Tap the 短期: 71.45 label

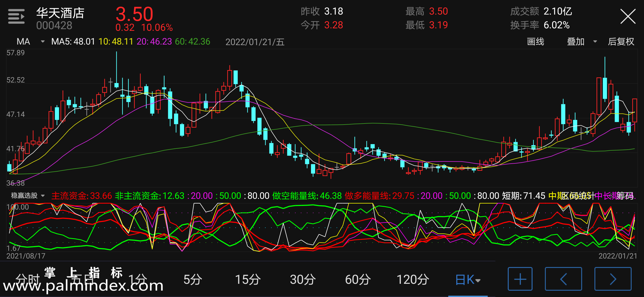point(523,196)
